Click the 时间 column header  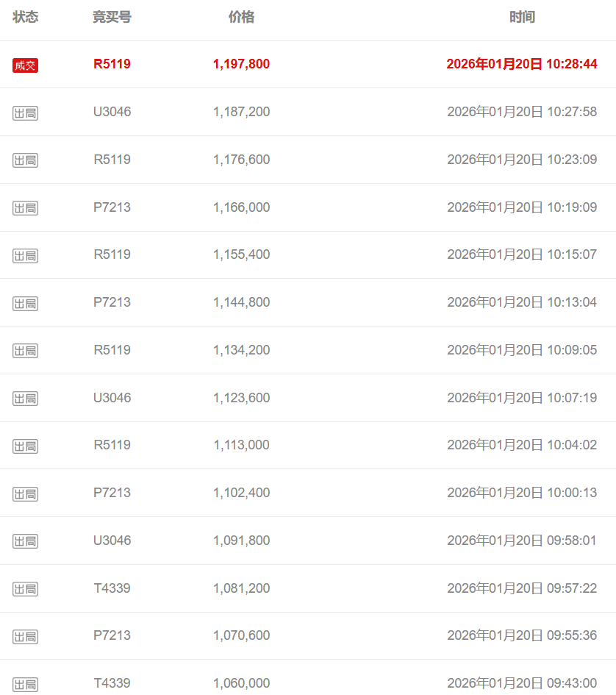click(522, 17)
